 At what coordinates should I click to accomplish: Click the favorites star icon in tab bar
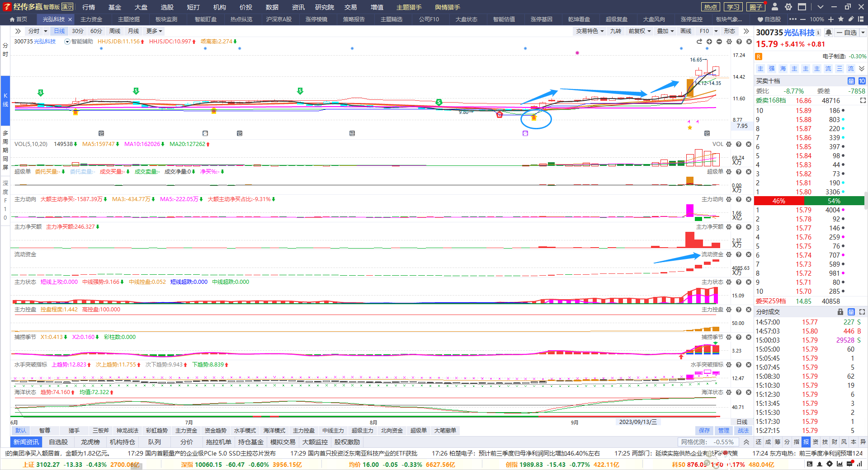[x=841, y=19]
